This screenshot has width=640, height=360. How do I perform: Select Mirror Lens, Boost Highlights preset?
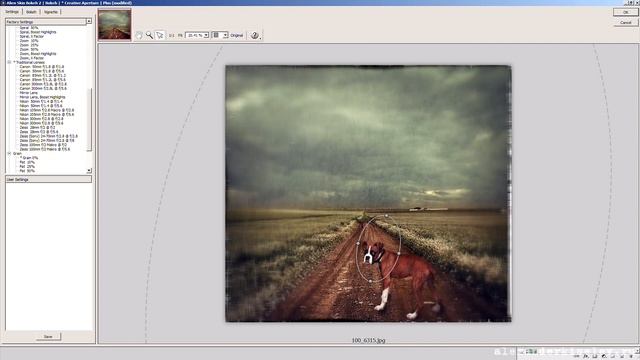pos(42,97)
